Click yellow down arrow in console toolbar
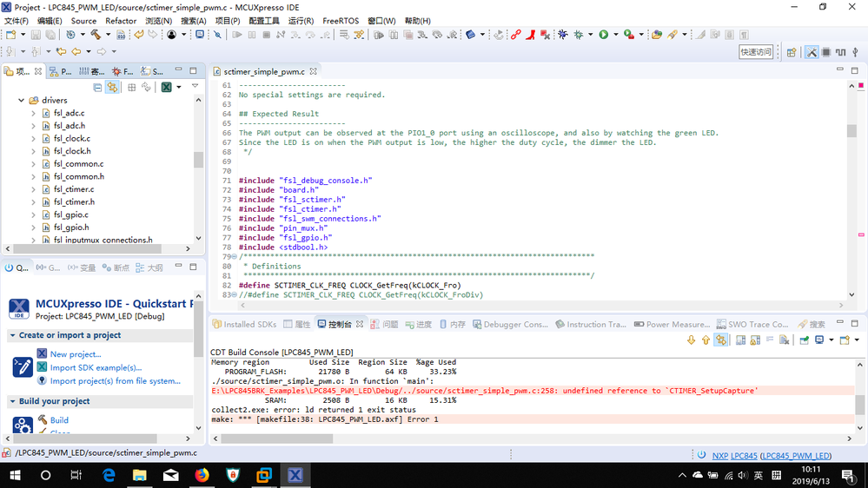868x488 pixels. [x=692, y=340]
